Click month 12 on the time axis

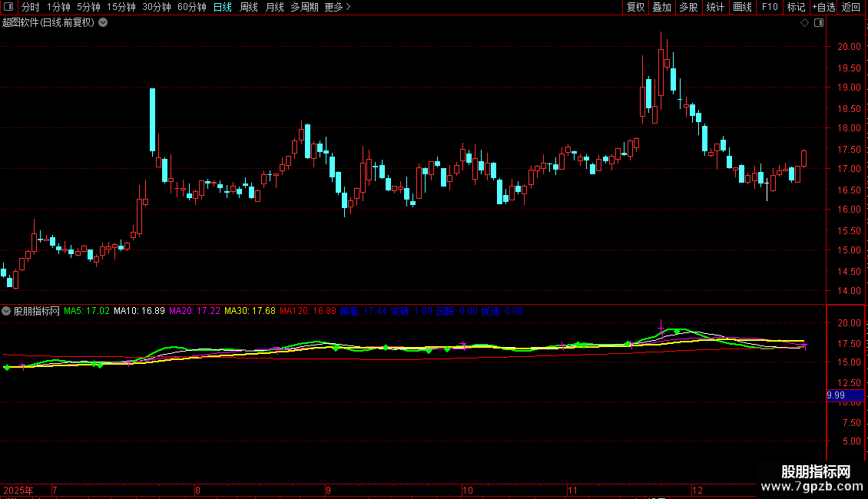697,490
